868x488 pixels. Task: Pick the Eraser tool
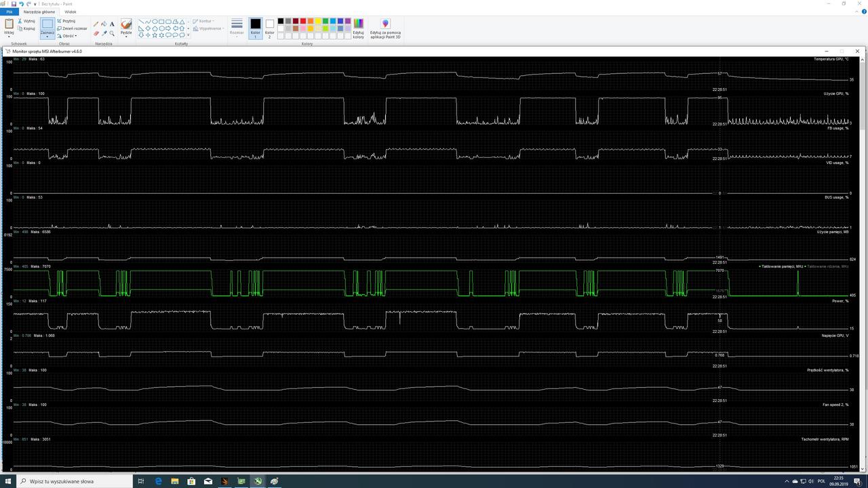coord(96,33)
